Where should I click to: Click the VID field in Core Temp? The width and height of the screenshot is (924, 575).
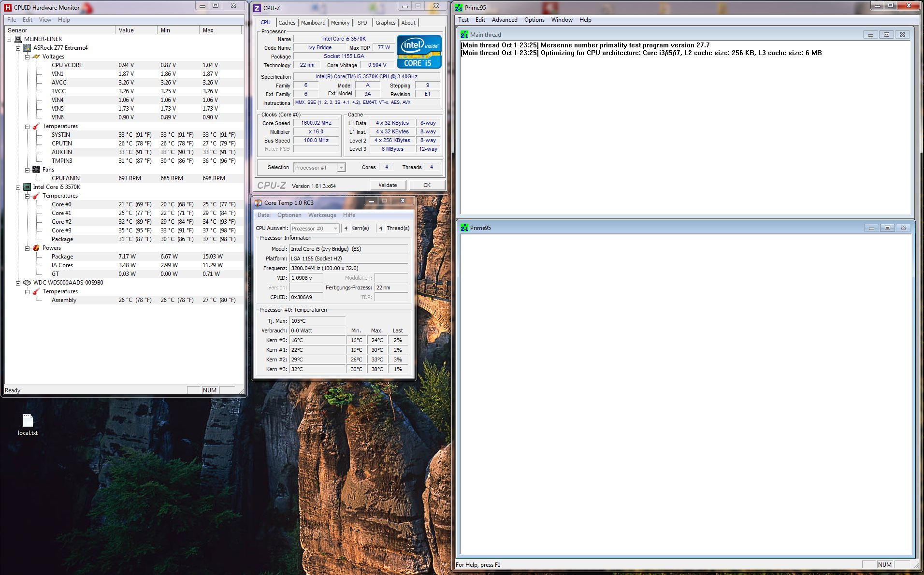[x=306, y=278]
